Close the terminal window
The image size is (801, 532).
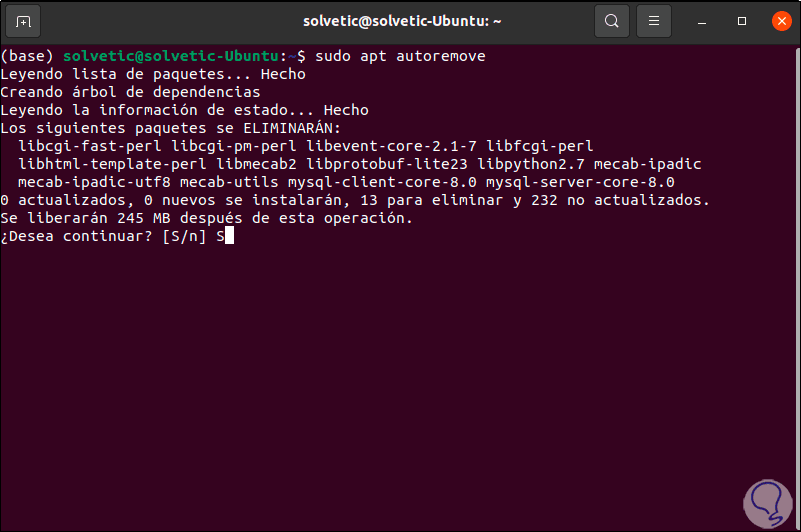tap(777, 21)
